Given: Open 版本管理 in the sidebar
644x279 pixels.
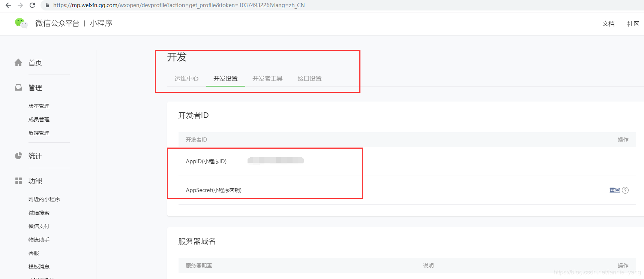Looking at the screenshot, I should click(39, 106).
